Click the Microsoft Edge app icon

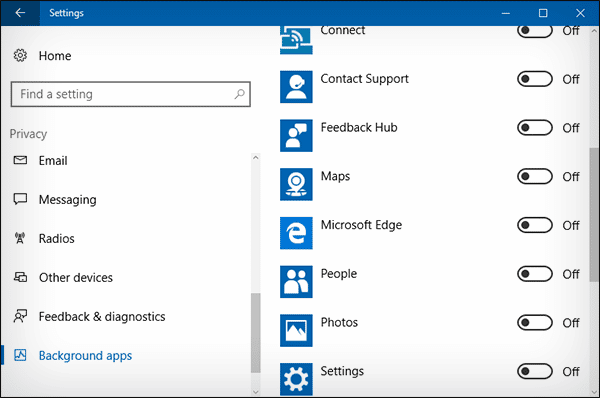pos(296,233)
